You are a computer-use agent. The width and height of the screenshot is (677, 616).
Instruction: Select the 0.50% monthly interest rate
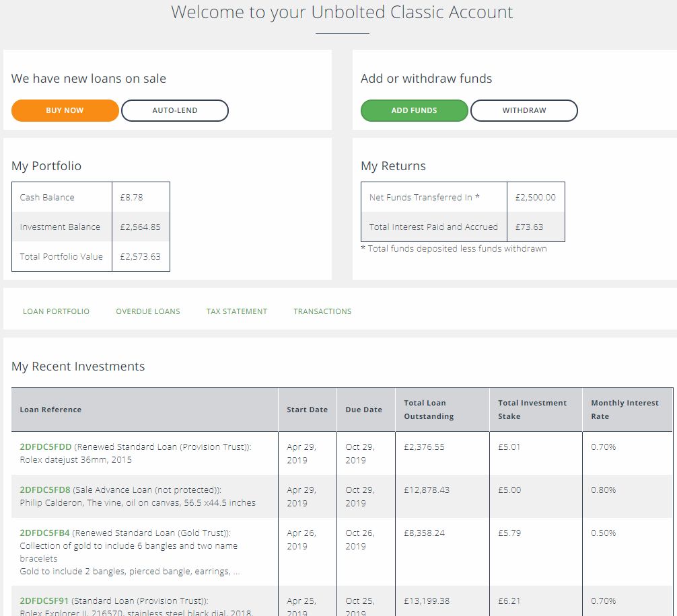pos(604,533)
